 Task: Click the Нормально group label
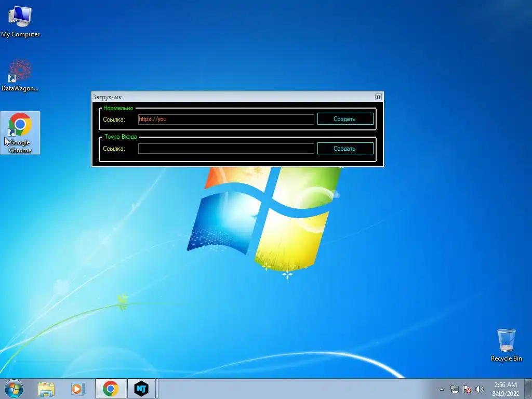pyautogui.click(x=118, y=108)
